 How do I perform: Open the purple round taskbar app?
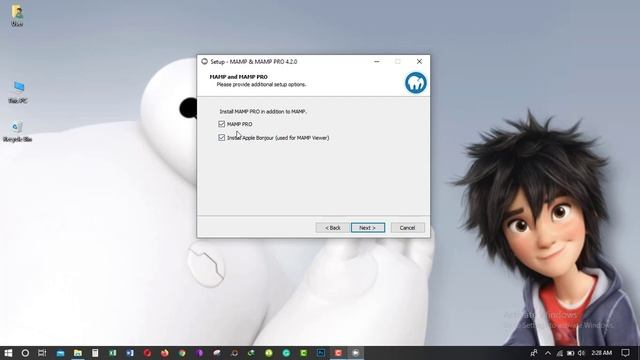coord(200,353)
